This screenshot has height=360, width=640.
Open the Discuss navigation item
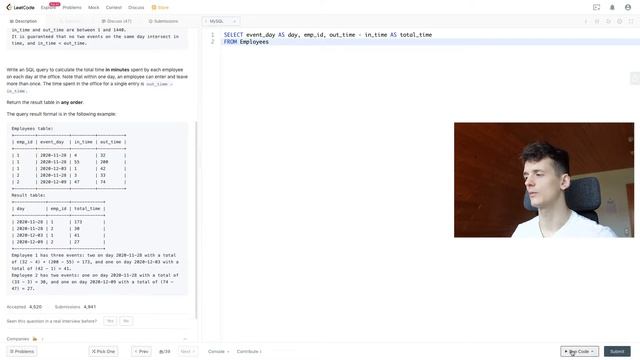click(136, 7)
